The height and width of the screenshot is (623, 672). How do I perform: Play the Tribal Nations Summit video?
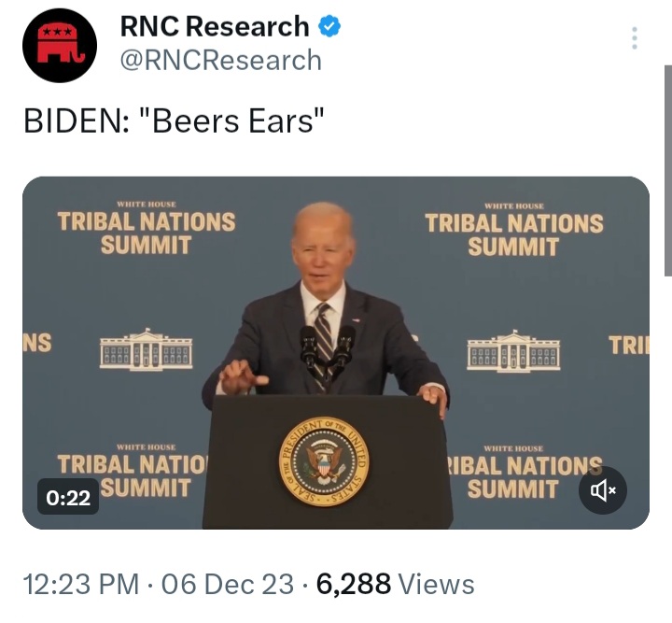point(336,352)
